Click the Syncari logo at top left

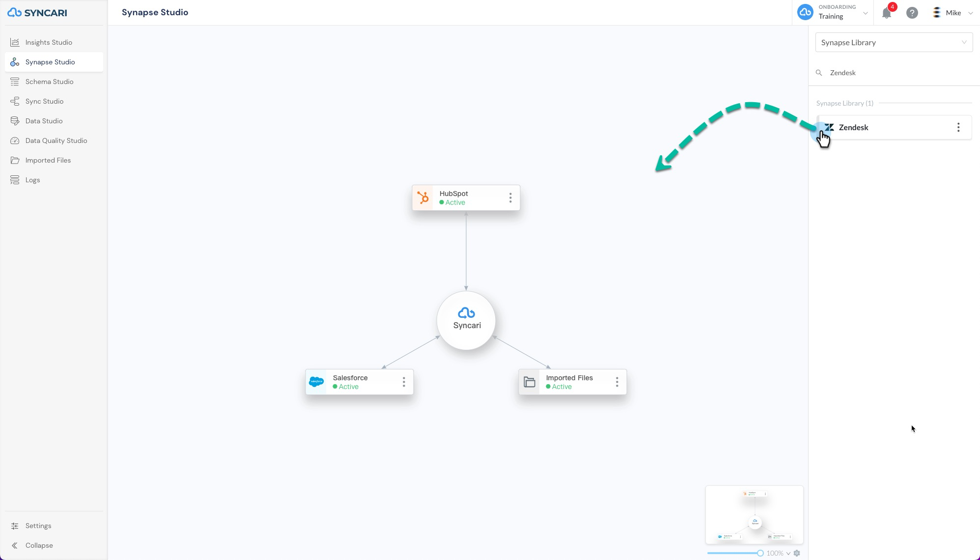click(37, 13)
